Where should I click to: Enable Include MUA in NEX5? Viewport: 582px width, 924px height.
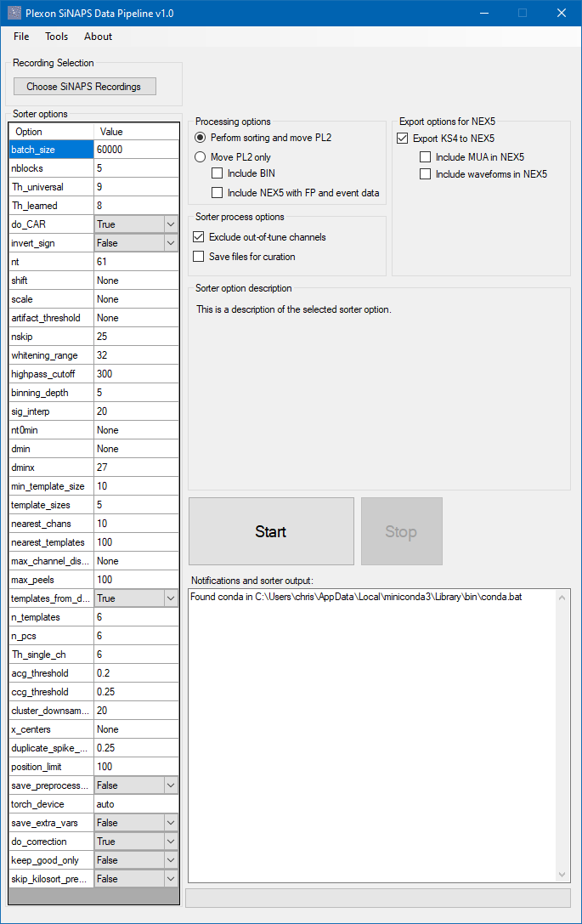pos(425,156)
